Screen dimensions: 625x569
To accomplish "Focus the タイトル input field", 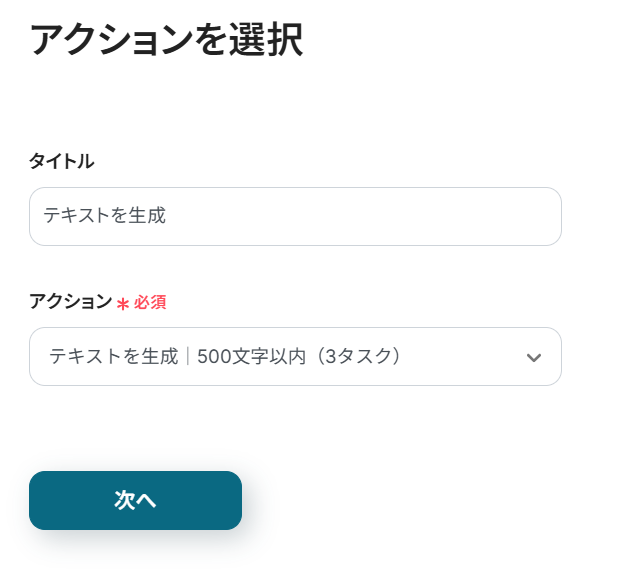I will point(295,216).
